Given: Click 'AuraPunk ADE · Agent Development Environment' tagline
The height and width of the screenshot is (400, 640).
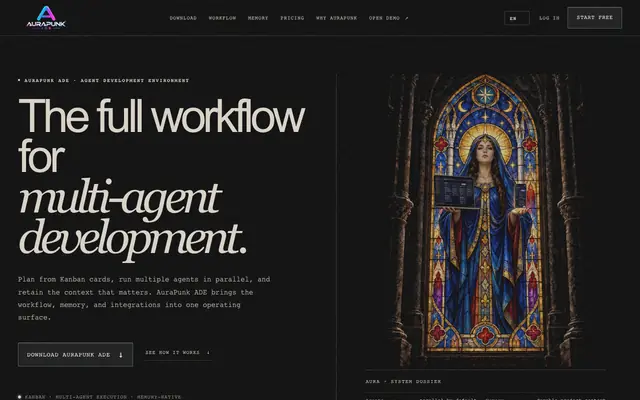Looking at the screenshot, I should (x=104, y=80).
